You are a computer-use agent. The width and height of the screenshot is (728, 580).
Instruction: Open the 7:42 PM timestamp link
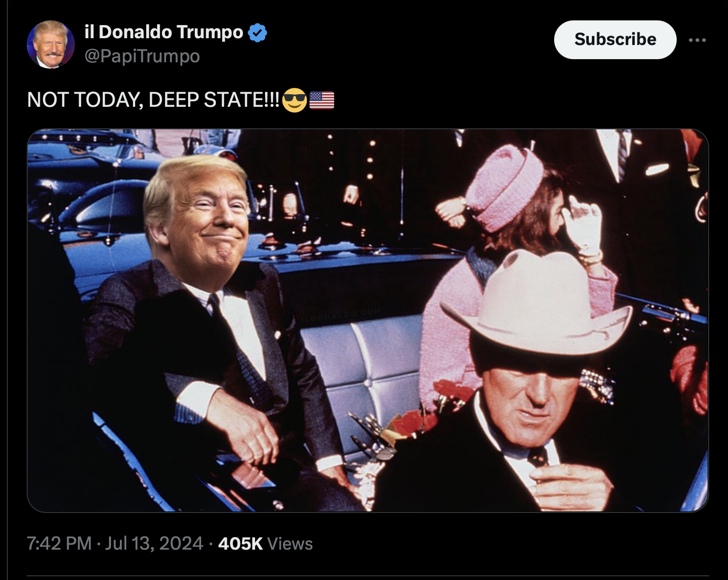59,543
